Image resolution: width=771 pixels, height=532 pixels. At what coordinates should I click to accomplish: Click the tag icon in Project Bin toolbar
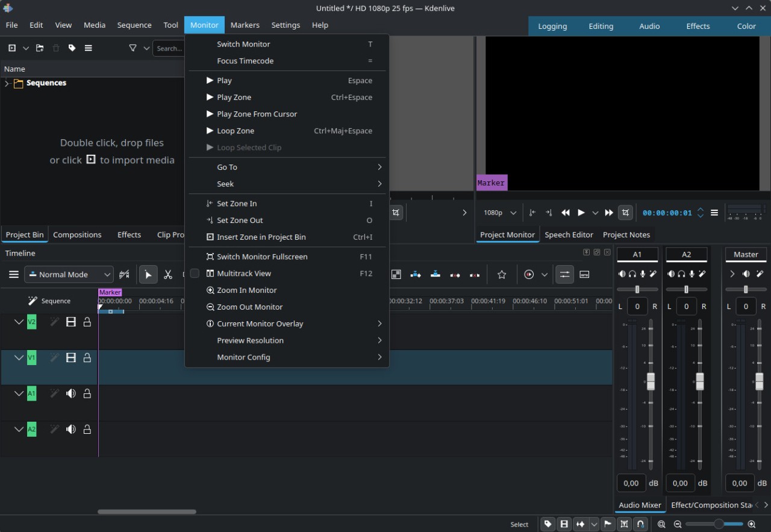click(x=72, y=48)
